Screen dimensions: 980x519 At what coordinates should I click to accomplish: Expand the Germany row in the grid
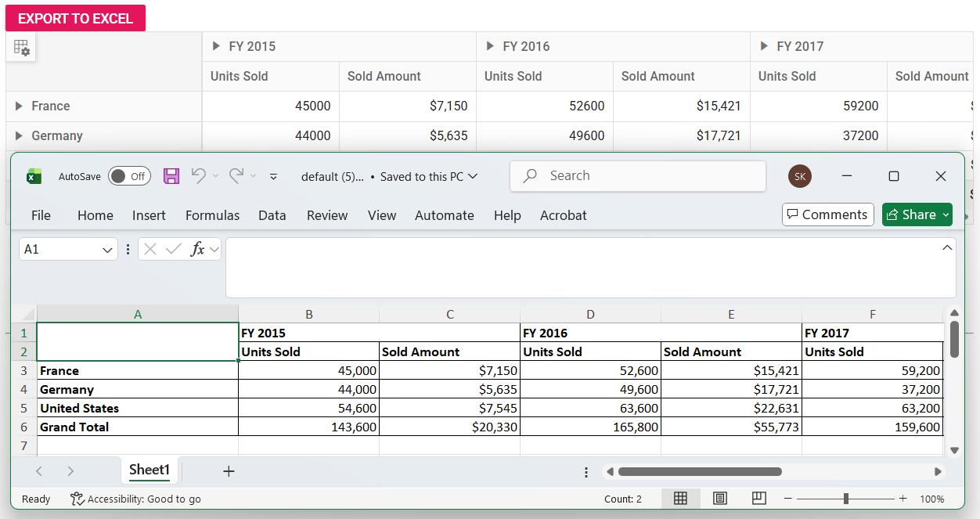pyautogui.click(x=19, y=136)
